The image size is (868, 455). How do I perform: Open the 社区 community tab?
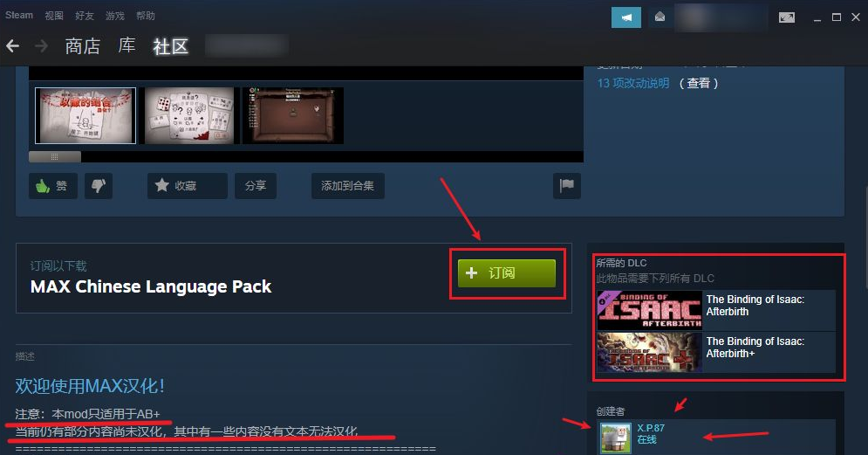[170, 46]
